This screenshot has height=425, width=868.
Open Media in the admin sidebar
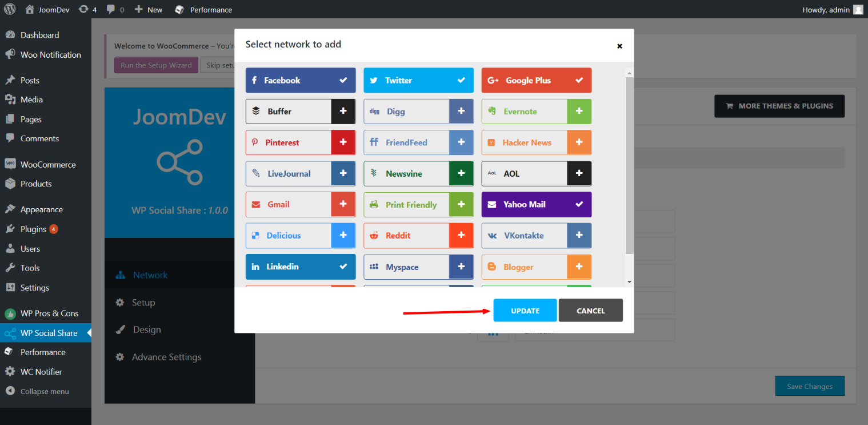(x=46, y=100)
